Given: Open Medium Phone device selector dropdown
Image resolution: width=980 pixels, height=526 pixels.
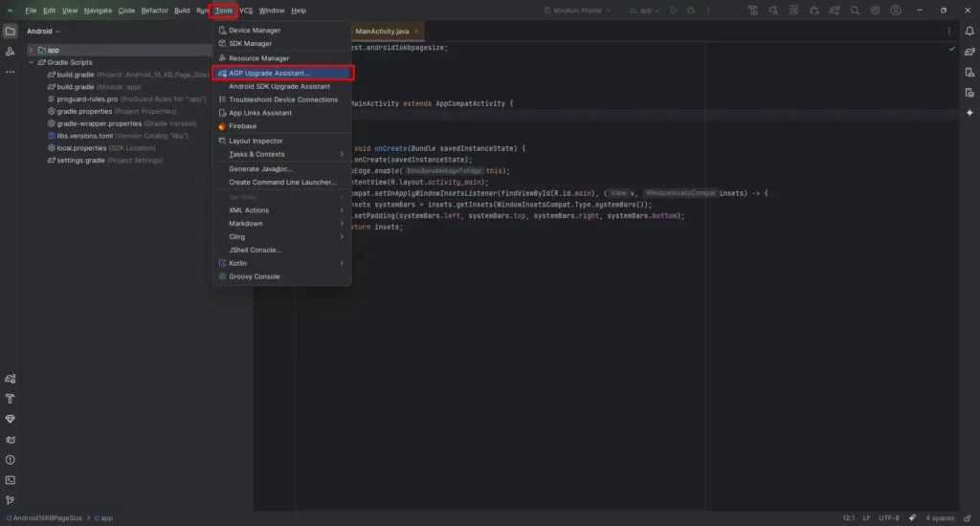Looking at the screenshot, I should (x=577, y=11).
